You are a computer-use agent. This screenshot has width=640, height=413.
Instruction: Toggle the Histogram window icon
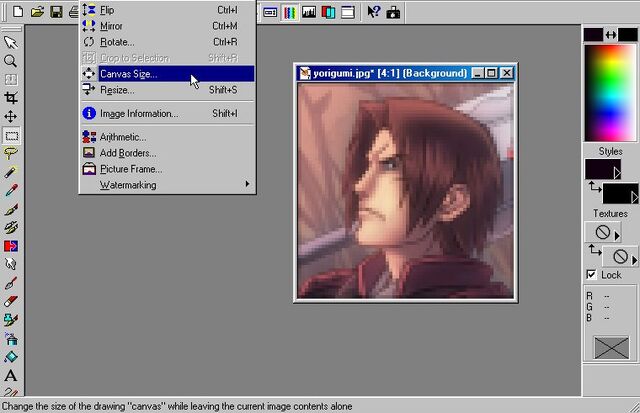(x=309, y=12)
